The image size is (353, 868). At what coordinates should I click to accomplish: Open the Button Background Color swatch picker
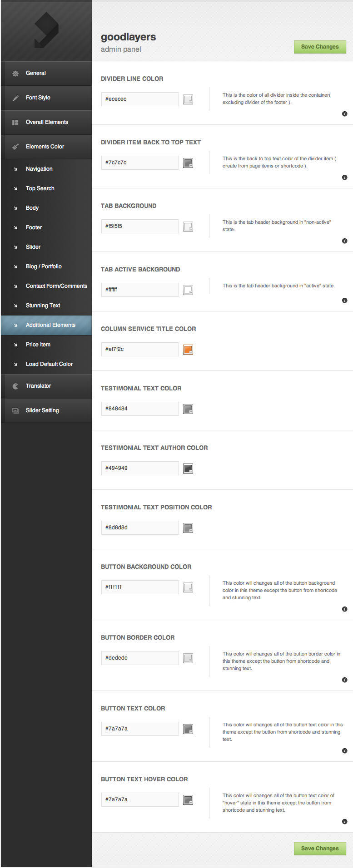pos(188,587)
